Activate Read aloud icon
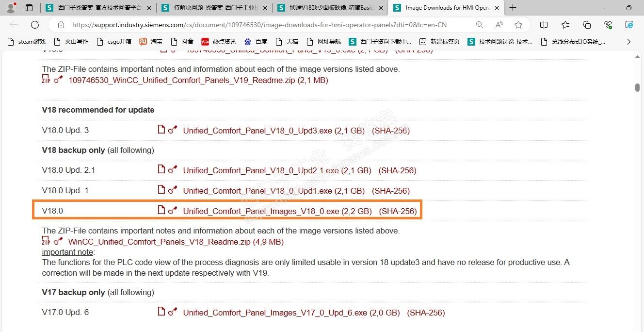Screen dimensions: 644x332 pos(499,25)
